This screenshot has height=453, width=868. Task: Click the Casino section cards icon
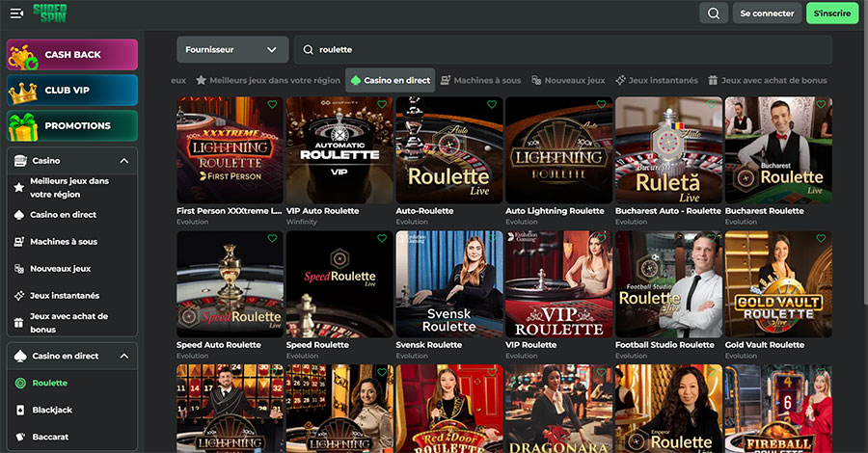tap(20, 161)
